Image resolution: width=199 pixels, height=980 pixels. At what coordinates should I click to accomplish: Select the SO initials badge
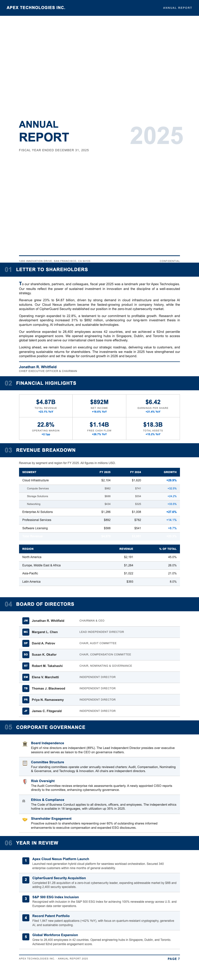click(x=26, y=654)
